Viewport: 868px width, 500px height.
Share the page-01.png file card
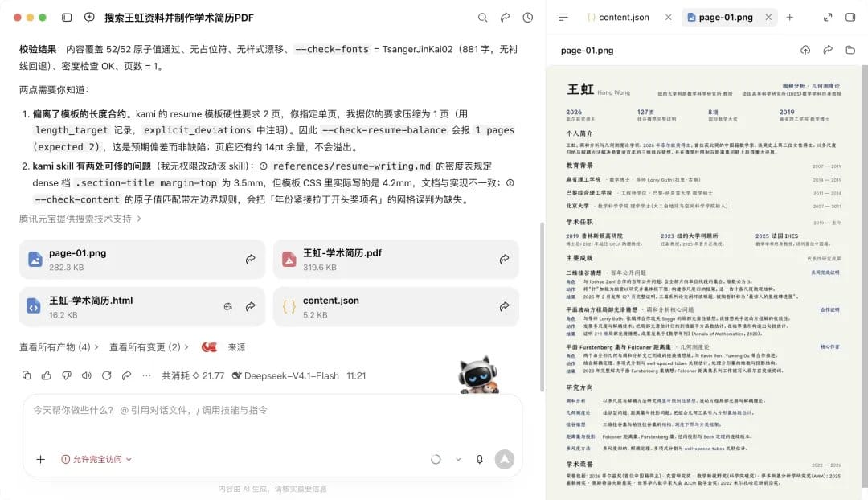point(250,259)
